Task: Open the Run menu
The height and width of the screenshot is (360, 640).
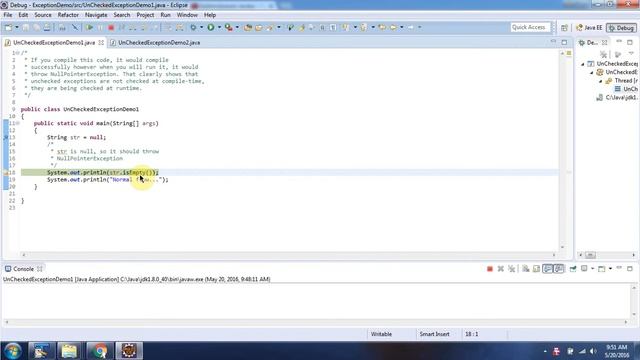Action: pos(165,15)
